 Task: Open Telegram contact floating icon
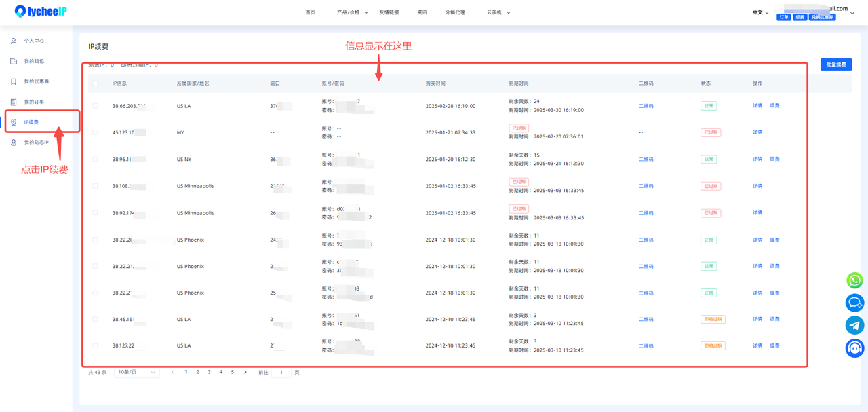tap(854, 325)
